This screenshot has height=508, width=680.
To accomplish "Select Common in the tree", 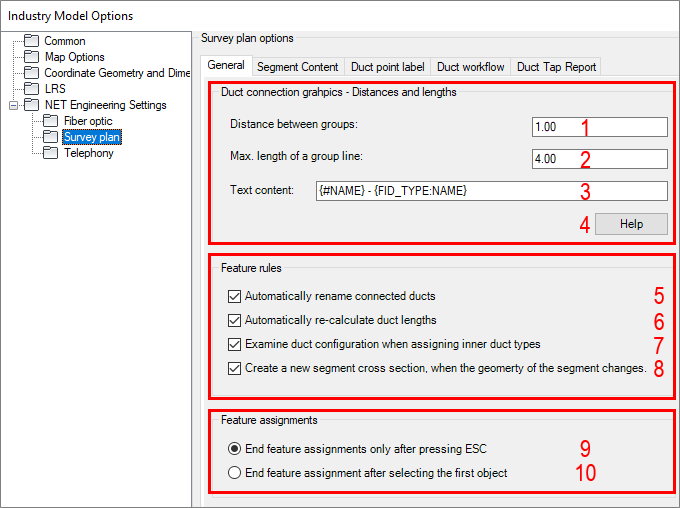I will (65, 41).
